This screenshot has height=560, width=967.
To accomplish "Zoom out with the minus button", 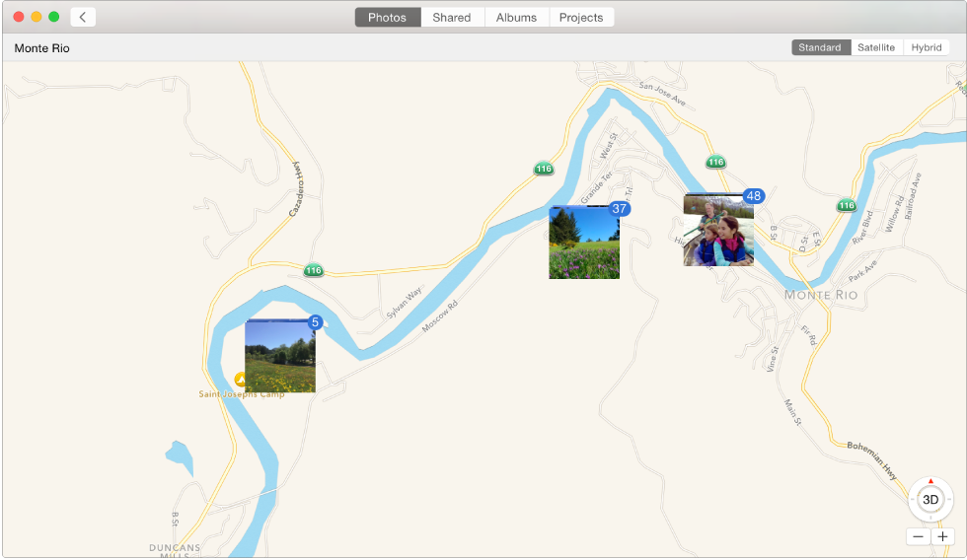I will [x=919, y=536].
